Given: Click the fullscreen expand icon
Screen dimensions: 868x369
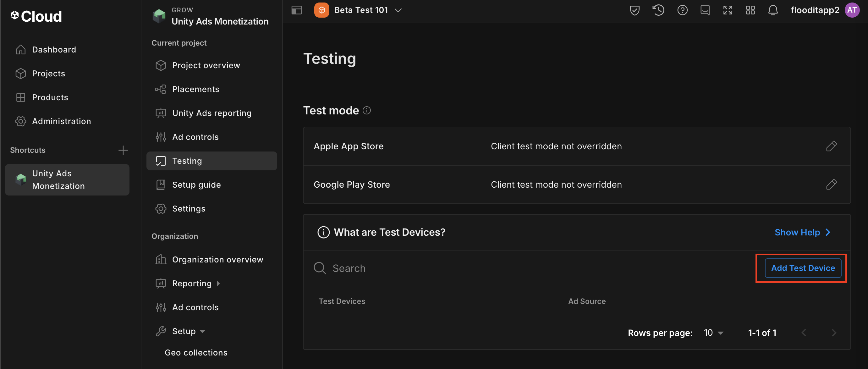Looking at the screenshot, I should (728, 10).
